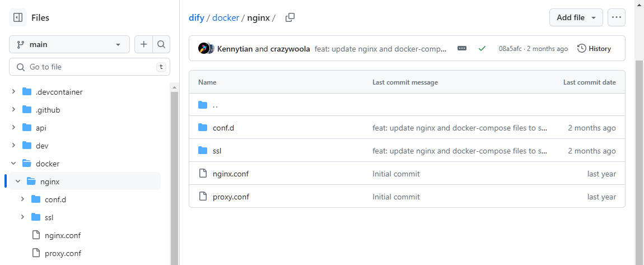
Task: Click the file tree scrollbar
Action: click(174, 178)
